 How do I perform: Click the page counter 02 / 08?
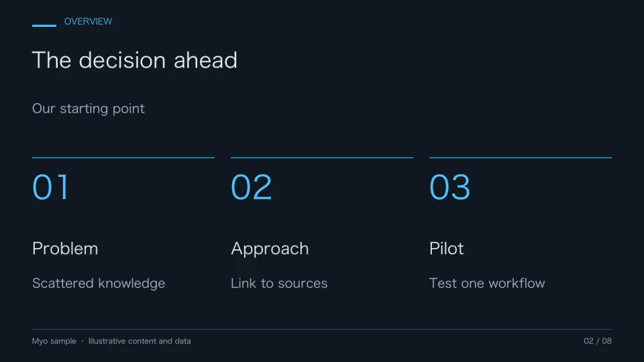click(598, 341)
